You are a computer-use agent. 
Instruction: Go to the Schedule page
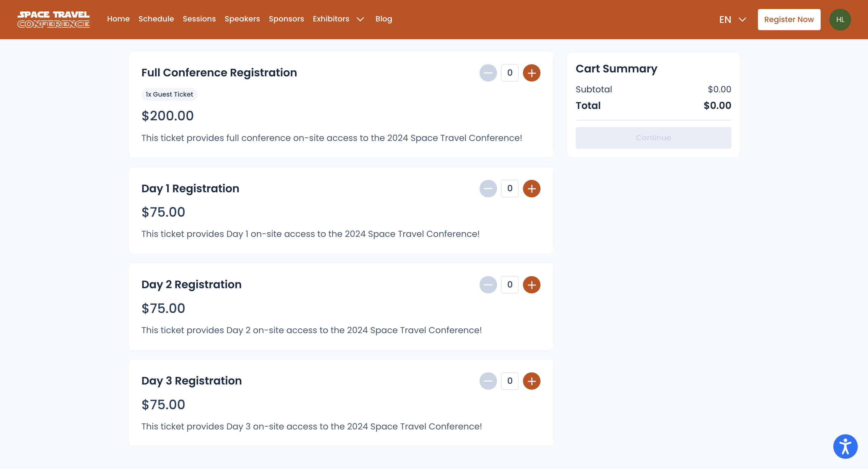[156, 19]
